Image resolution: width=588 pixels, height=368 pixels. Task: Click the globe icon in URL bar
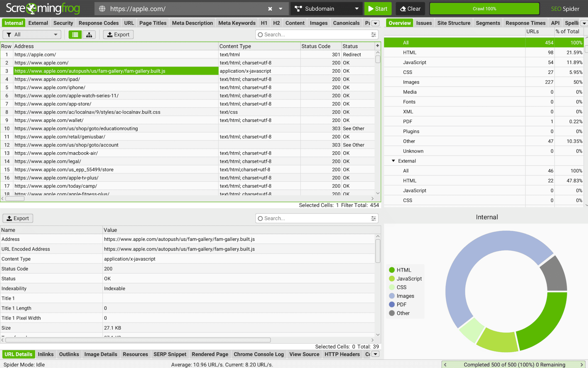[x=102, y=9]
